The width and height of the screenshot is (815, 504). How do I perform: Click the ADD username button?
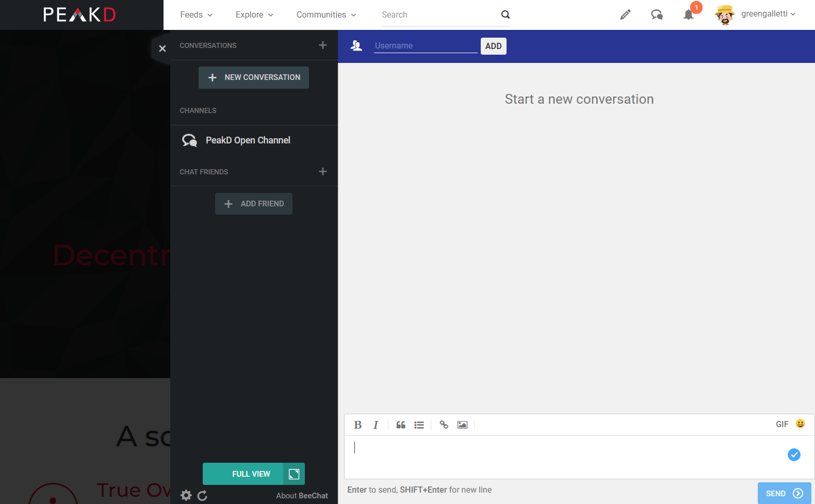point(494,46)
